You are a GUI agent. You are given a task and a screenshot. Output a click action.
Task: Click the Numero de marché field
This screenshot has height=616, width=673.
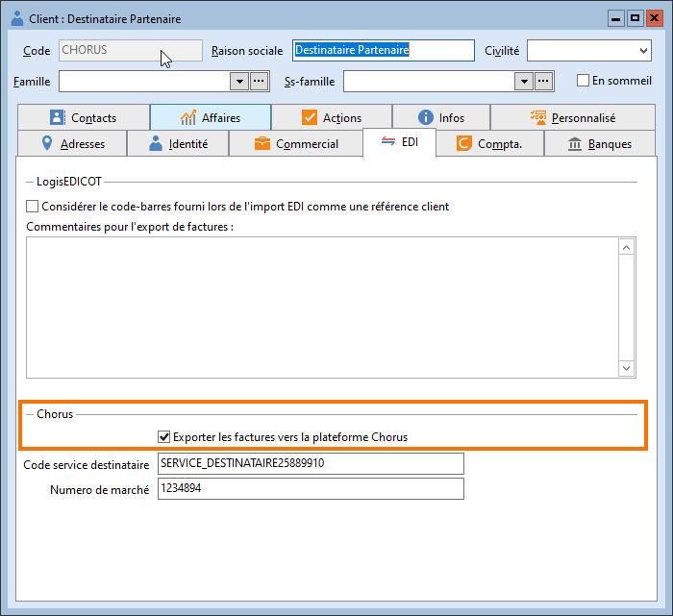tap(311, 488)
